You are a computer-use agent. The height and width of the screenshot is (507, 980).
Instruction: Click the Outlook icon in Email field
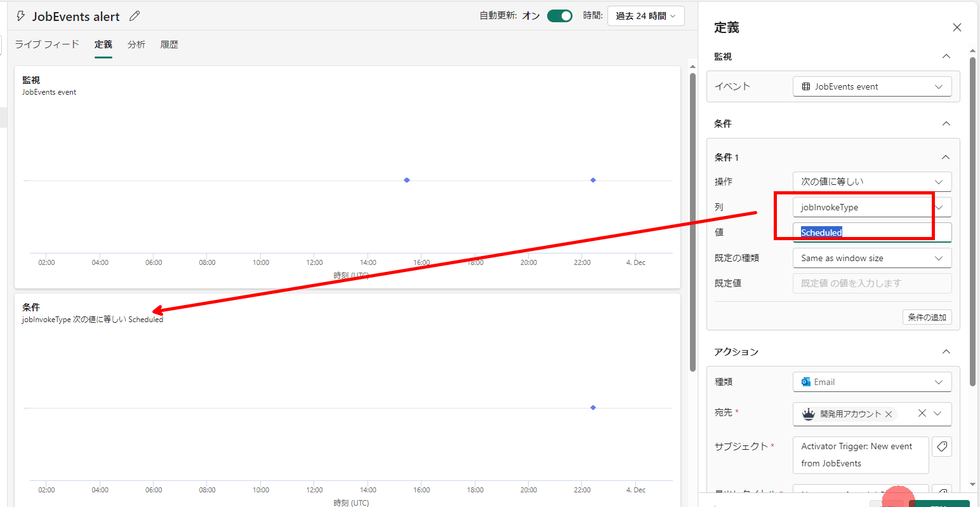[806, 382]
